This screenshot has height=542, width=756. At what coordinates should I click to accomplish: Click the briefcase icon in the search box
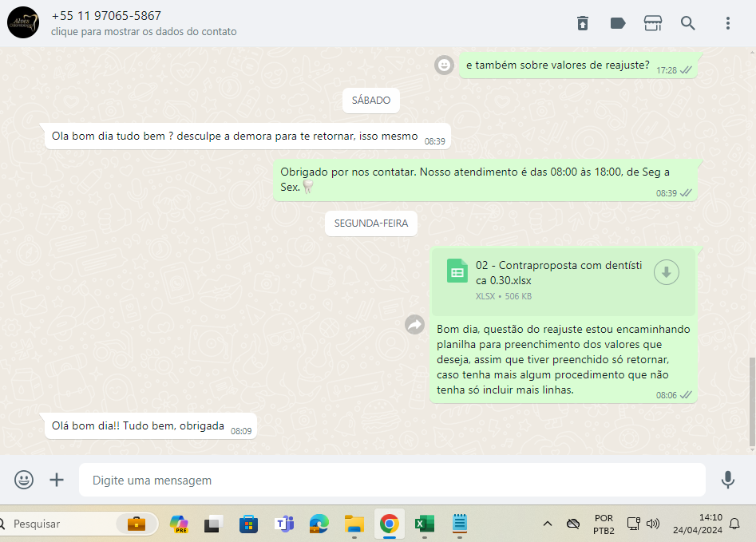click(137, 524)
